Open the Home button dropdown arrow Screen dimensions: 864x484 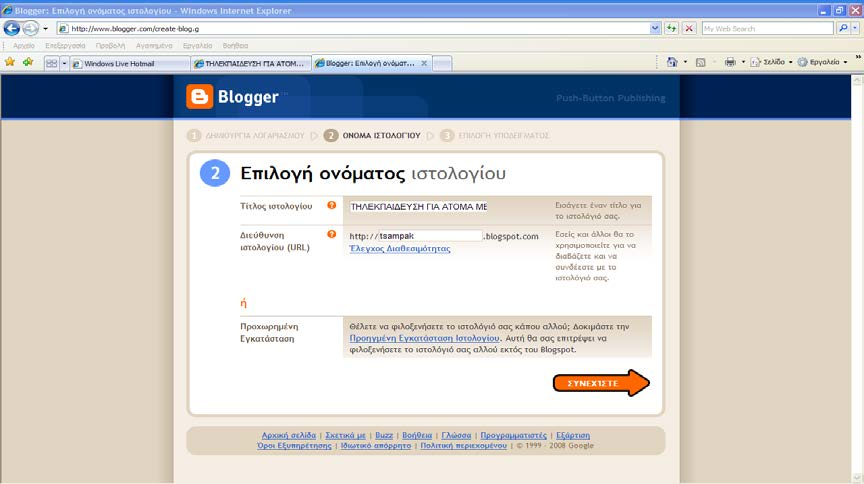click(x=685, y=62)
